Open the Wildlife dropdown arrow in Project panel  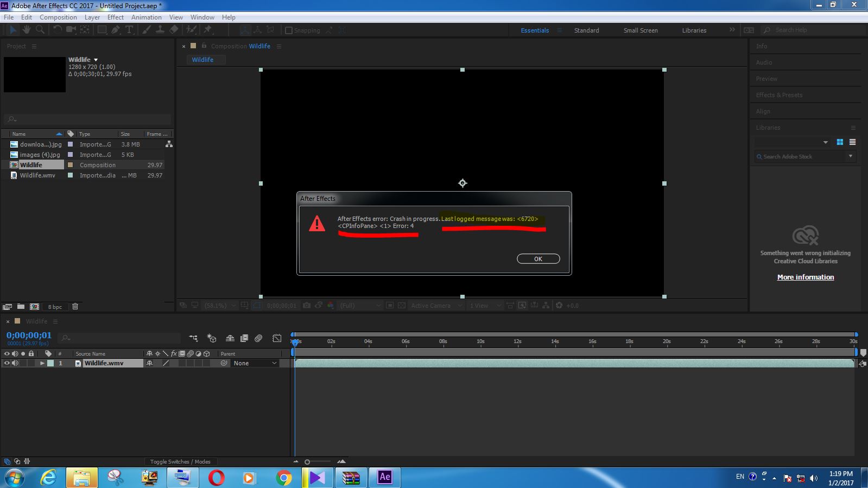coord(96,60)
